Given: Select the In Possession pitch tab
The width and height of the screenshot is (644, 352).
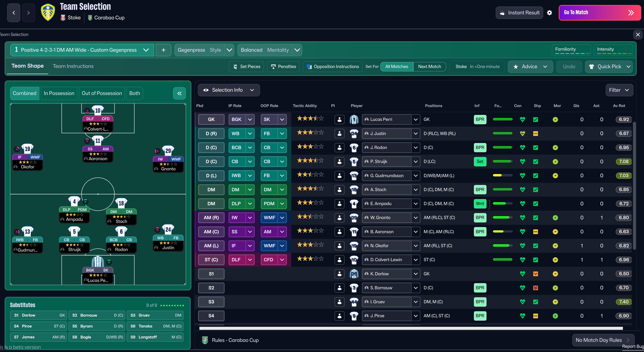Looking at the screenshot, I should point(59,93).
